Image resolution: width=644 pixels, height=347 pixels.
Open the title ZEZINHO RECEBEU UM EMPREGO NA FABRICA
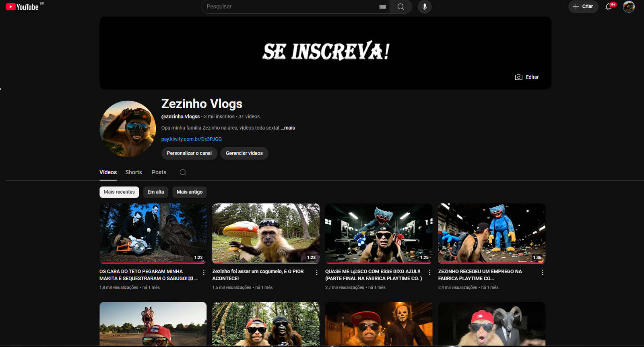pos(480,275)
